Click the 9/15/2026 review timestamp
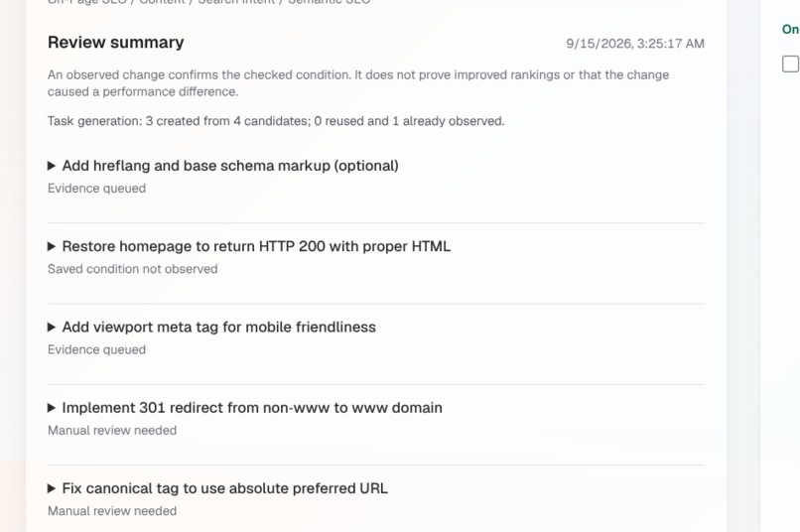Screen dimensions: 800x532 coord(635,44)
